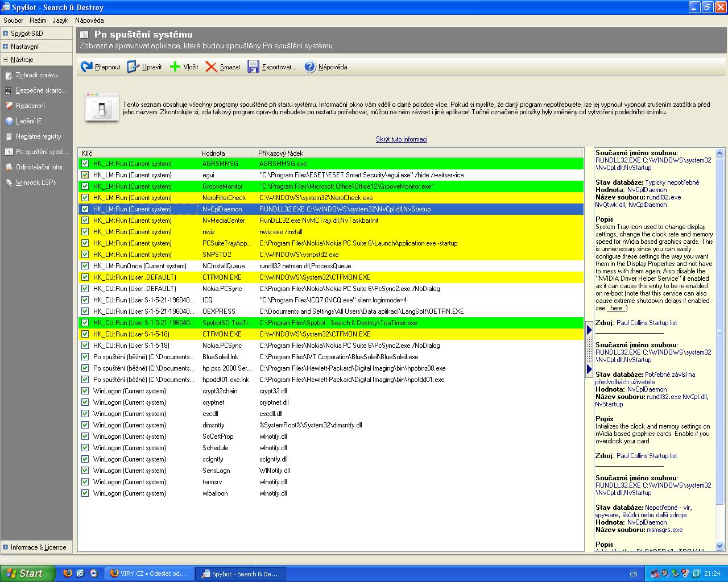Open the Soubor menu
Viewport: 728px width, 582px height.
point(13,20)
